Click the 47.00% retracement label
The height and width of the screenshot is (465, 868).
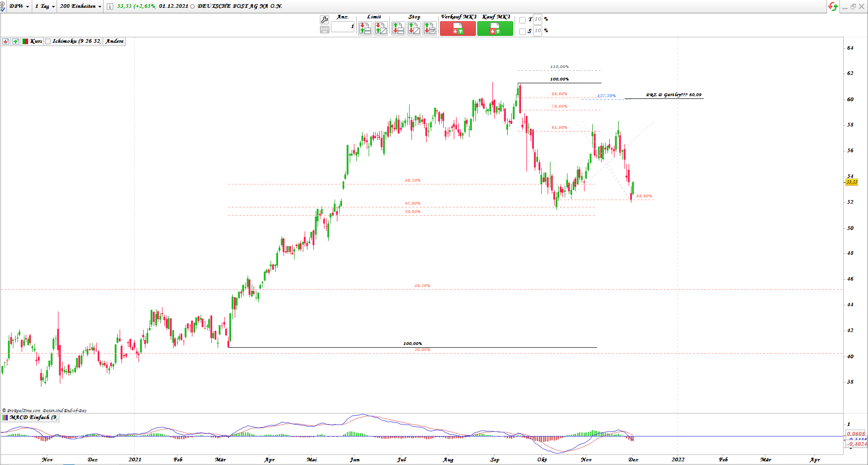[412, 203]
